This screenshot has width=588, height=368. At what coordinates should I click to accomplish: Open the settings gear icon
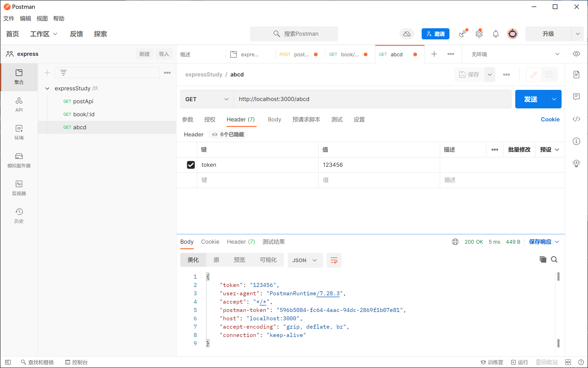pos(479,34)
